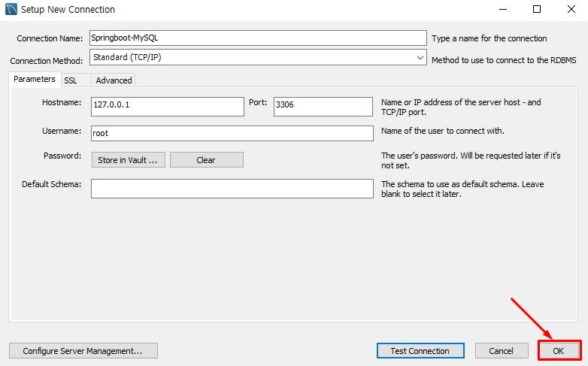
Task: Click the Username text field
Action: (x=232, y=134)
